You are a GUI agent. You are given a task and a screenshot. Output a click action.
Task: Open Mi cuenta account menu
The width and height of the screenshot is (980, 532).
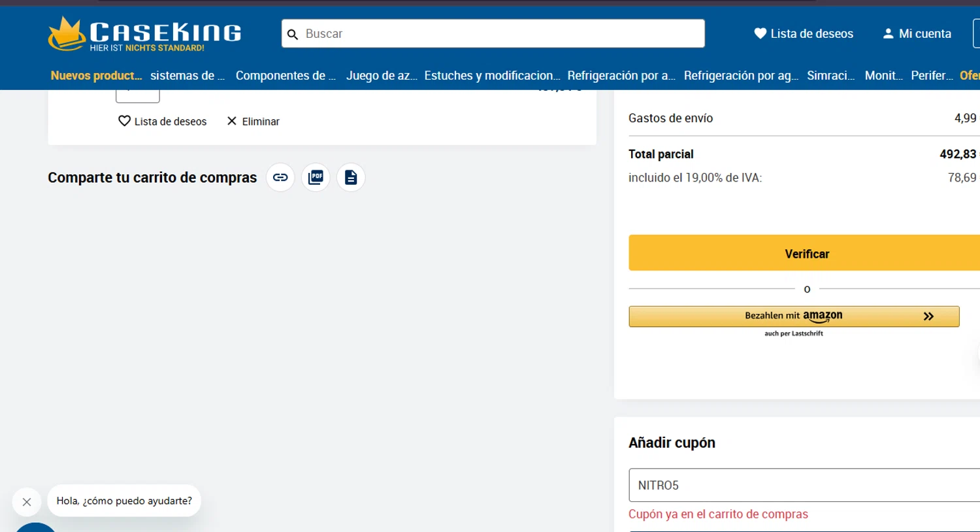[x=917, y=33]
